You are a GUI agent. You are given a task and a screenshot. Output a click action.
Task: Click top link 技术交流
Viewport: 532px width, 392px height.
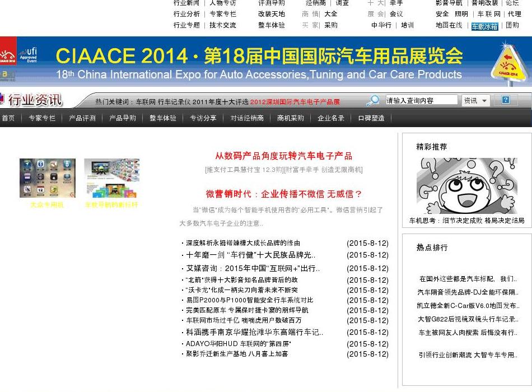[x=223, y=25]
